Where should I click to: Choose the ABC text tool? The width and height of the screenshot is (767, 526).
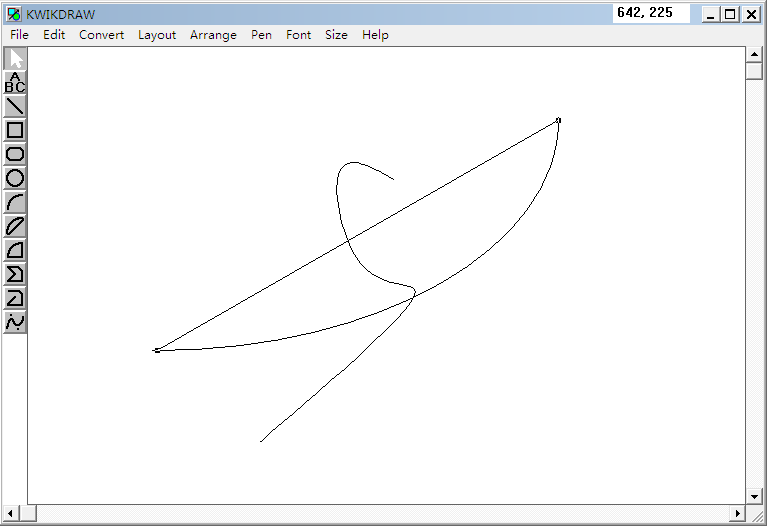tap(15, 82)
